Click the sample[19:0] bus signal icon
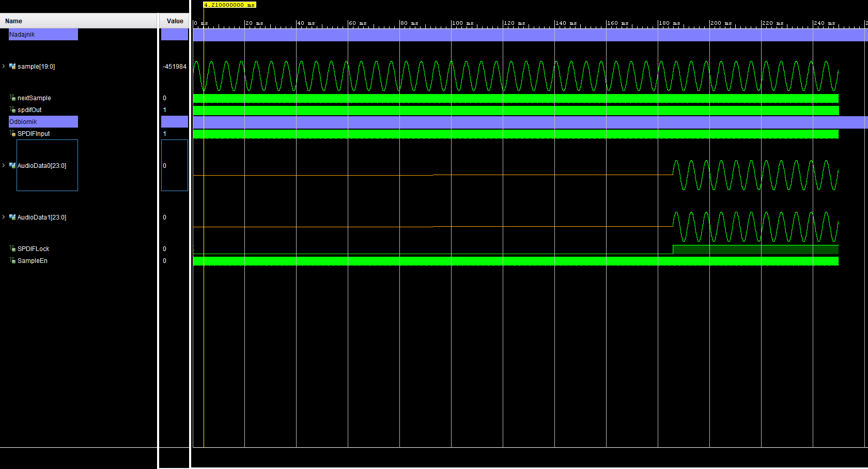Viewport: 868px width, 469px height. coord(12,67)
